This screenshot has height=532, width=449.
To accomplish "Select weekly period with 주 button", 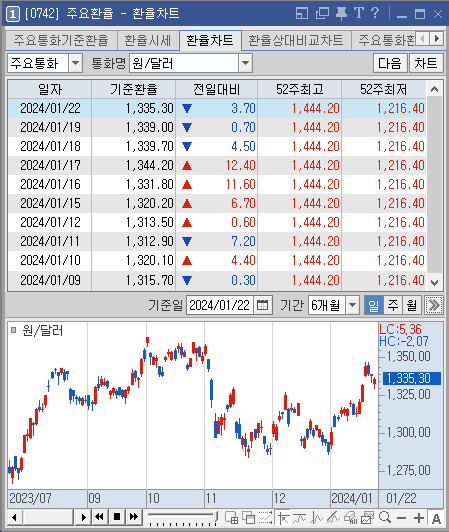I will pyautogui.click(x=393, y=305).
